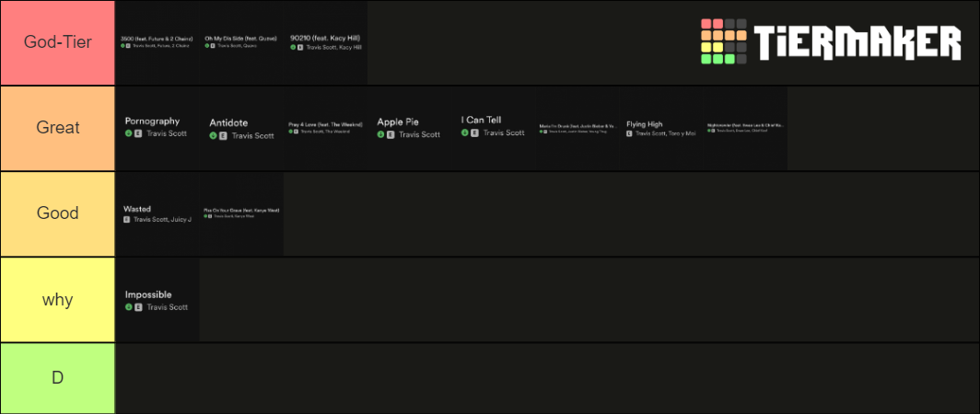980x414 pixels.
Task: Select the Piss On Your Grave tile
Action: point(241,214)
